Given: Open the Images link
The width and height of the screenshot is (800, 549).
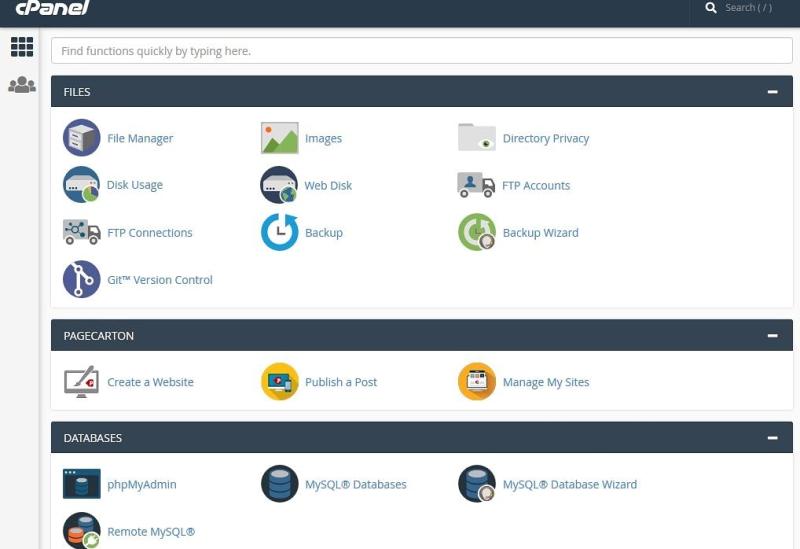Looking at the screenshot, I should (323, 138).
